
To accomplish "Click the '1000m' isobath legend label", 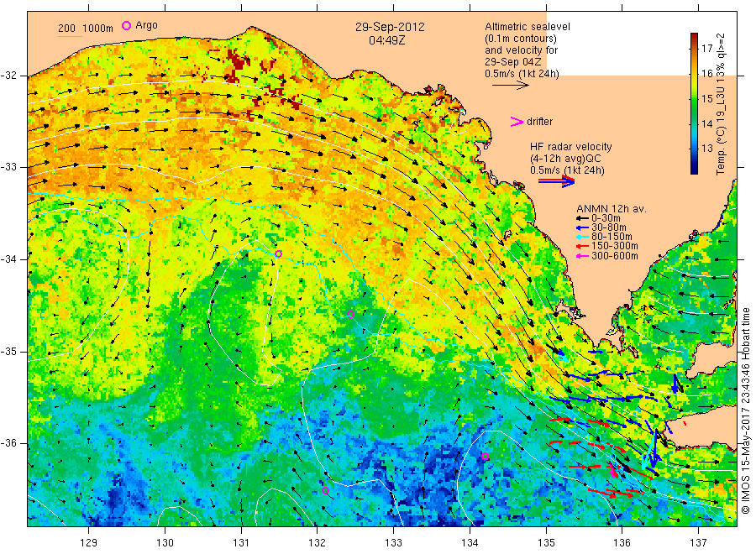I will [x=98, y=29].
